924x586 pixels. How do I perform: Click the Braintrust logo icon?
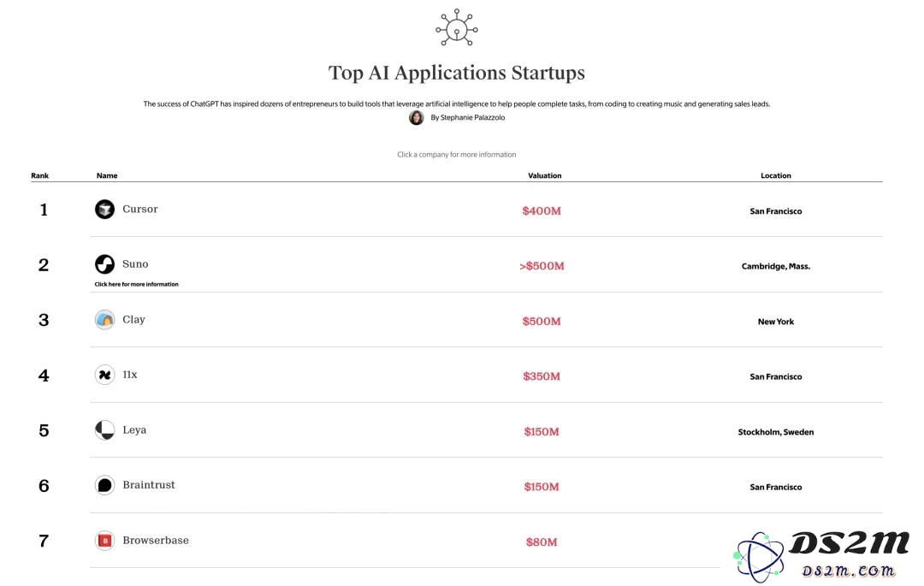(105, 485)
